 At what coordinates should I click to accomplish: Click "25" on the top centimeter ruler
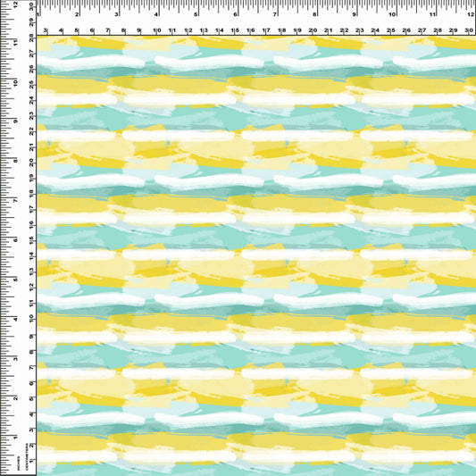391,30
